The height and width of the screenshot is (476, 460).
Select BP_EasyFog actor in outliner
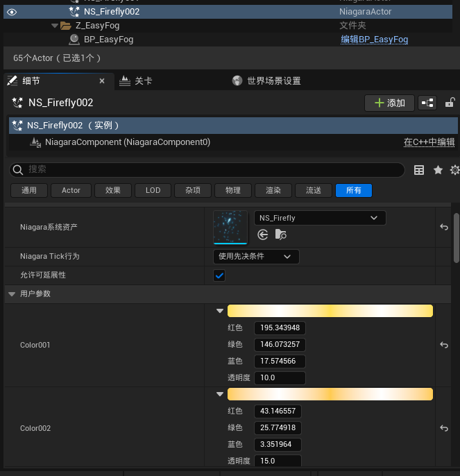(108, 40)
